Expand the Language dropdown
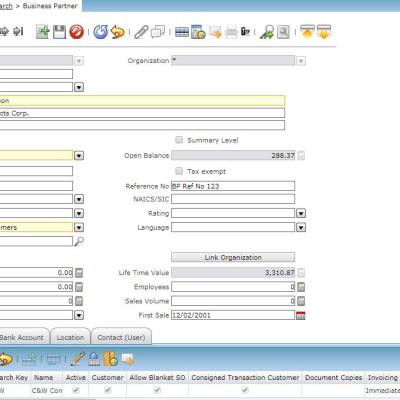 pyautogui.click(x=301, y=228)
